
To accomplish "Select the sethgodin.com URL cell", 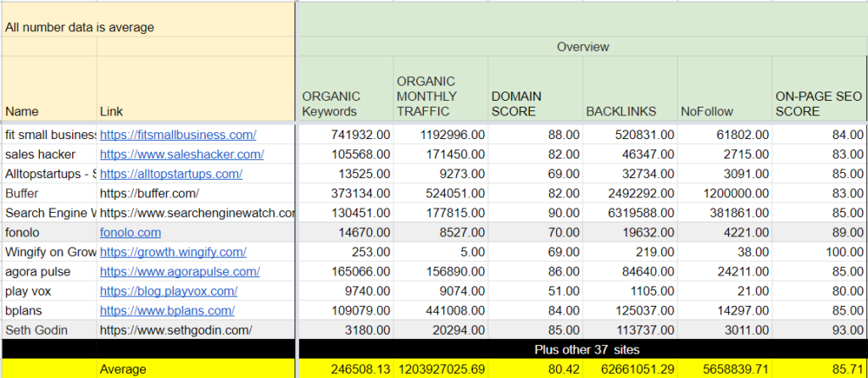I will pyautogui.click(x=196, y=331).
